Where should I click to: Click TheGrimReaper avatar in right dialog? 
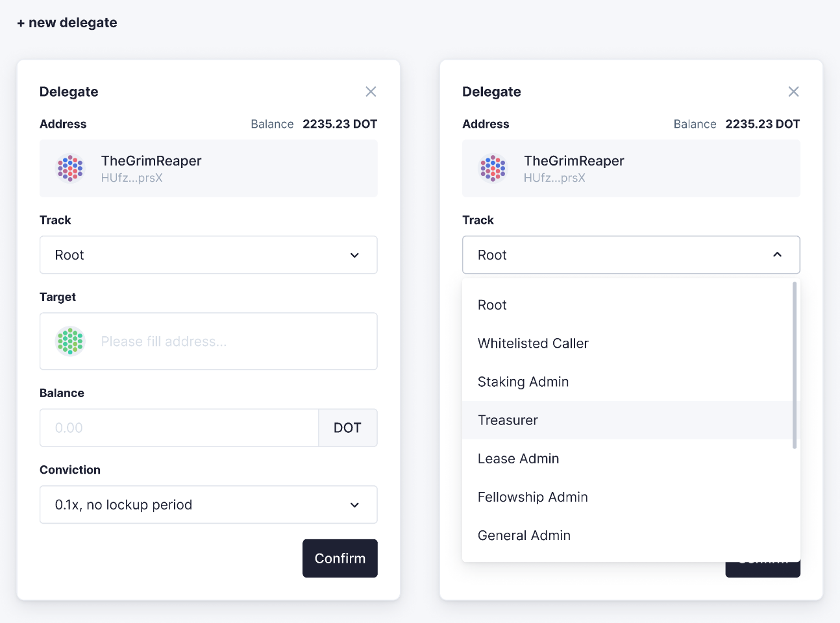492,168
